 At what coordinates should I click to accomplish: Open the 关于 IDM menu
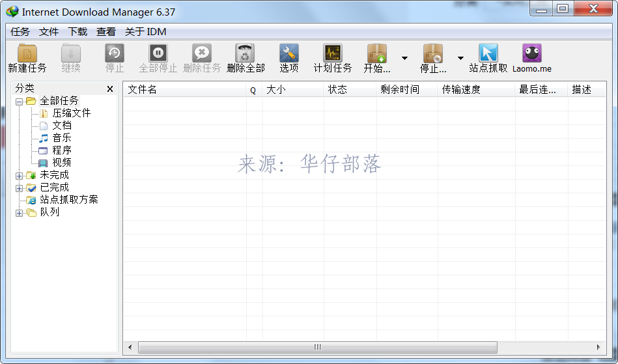tap(145, 32)
